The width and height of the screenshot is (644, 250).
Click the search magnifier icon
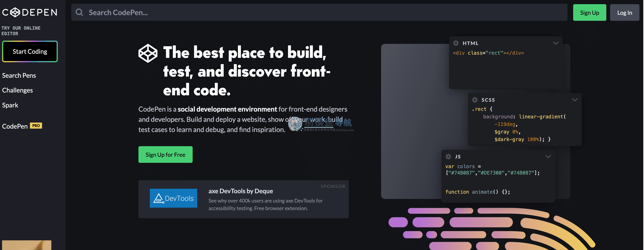click(x=79, y=12)
